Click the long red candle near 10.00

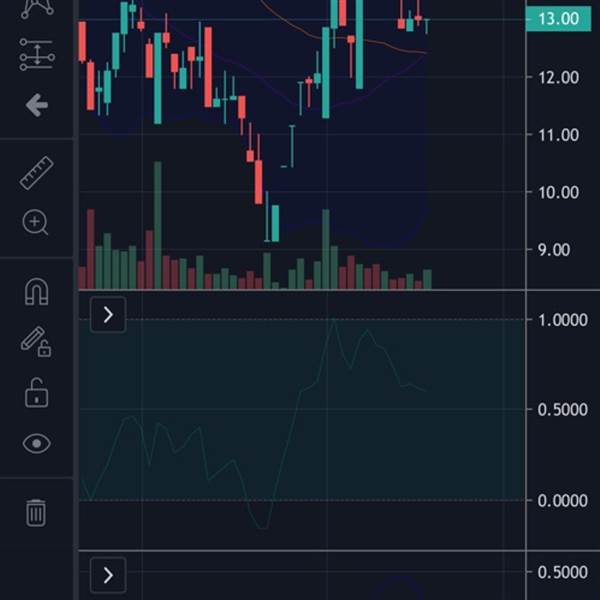[x=259, y=182]
